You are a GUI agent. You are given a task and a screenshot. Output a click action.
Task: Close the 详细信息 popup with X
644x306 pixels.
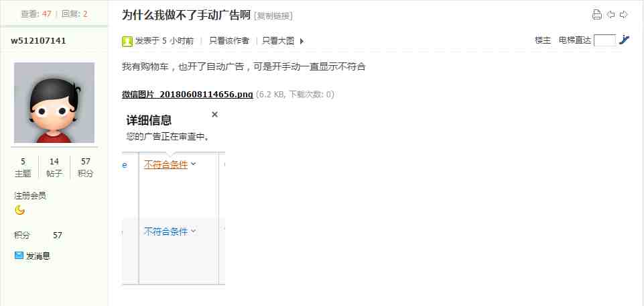[214, 114]
